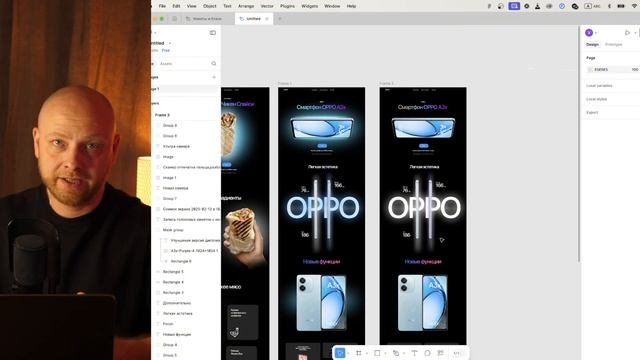
Task: Select the Frame tool in bottom toolbar
Action: click(x=359, y=353)
